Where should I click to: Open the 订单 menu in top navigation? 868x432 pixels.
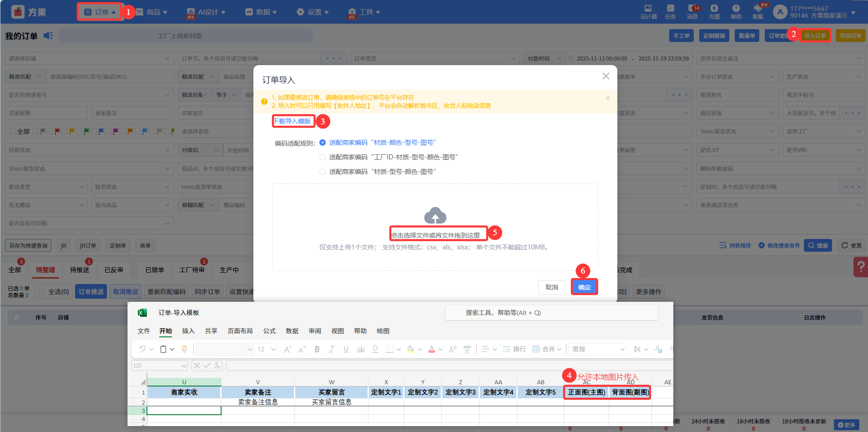(100, 12)
